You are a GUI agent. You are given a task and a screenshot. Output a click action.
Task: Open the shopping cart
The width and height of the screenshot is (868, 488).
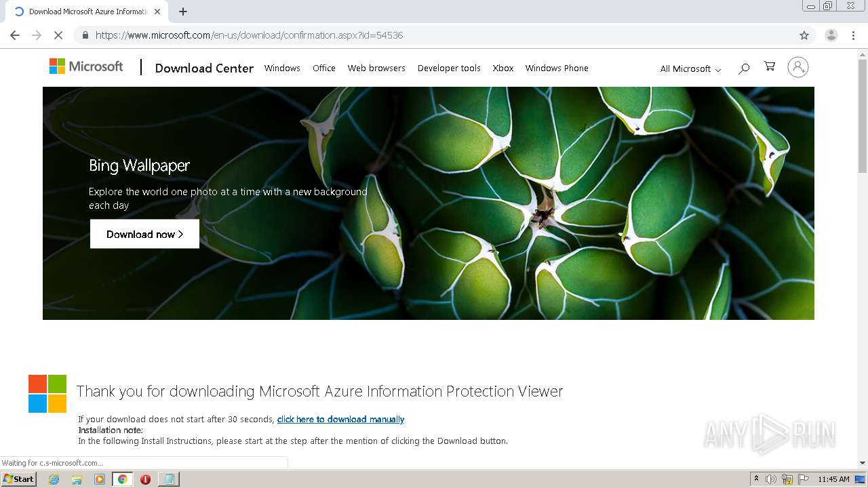click(x=770, y=66)
